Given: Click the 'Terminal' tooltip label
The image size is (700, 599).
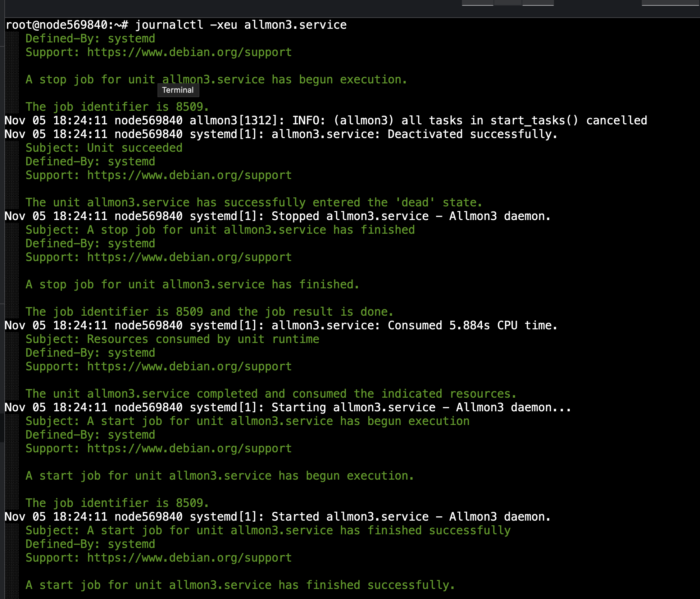Looking at the screenshot, I should click(x=178, y=90).
